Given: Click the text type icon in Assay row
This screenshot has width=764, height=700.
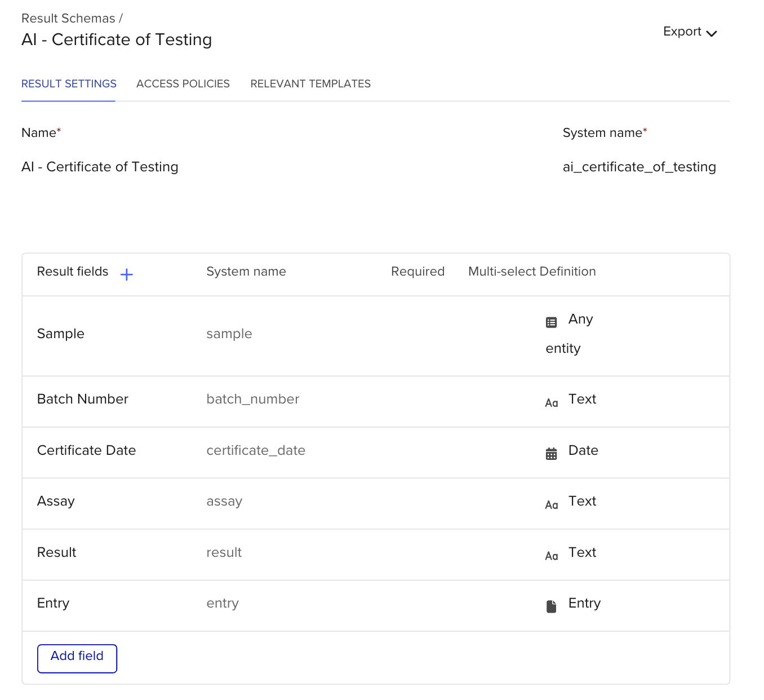Looking at the screenshot, I should pyautogui.click(x=552, y=505).
